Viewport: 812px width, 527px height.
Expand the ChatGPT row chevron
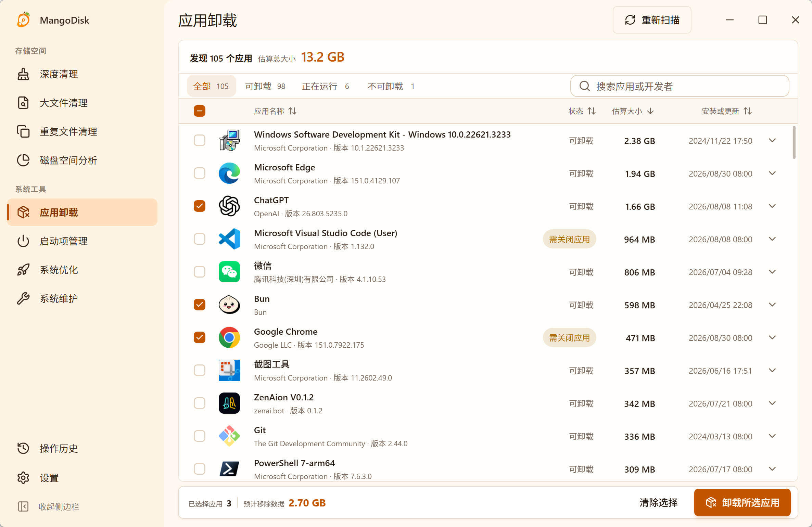772,206
